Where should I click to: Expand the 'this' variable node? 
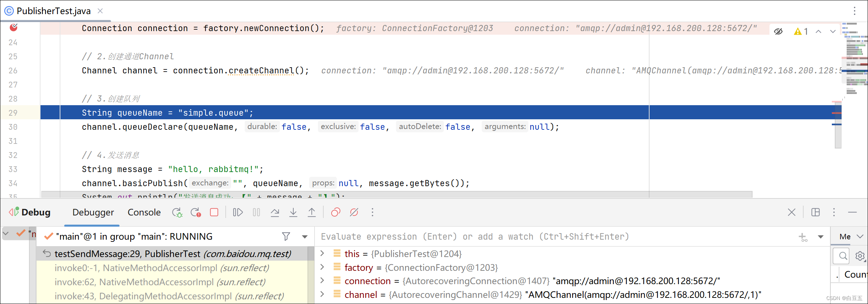pos(322,253)
